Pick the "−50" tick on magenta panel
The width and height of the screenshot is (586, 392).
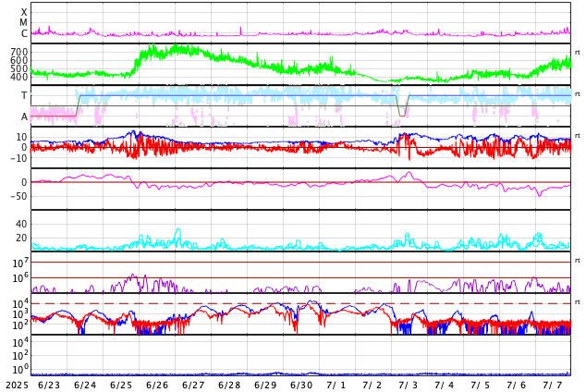click(x=19, y=196)
